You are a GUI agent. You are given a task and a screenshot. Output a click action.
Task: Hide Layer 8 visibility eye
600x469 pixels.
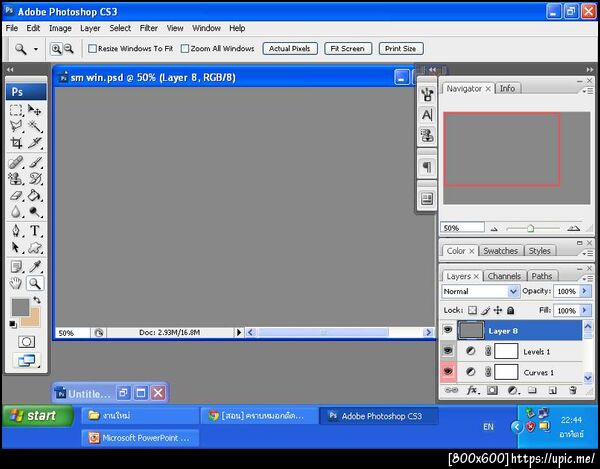(x=448, y=330)
